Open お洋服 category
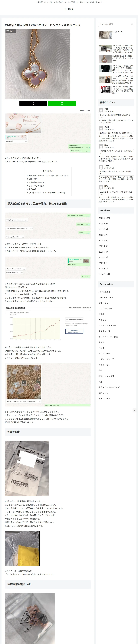 click(x=102, y=314)
